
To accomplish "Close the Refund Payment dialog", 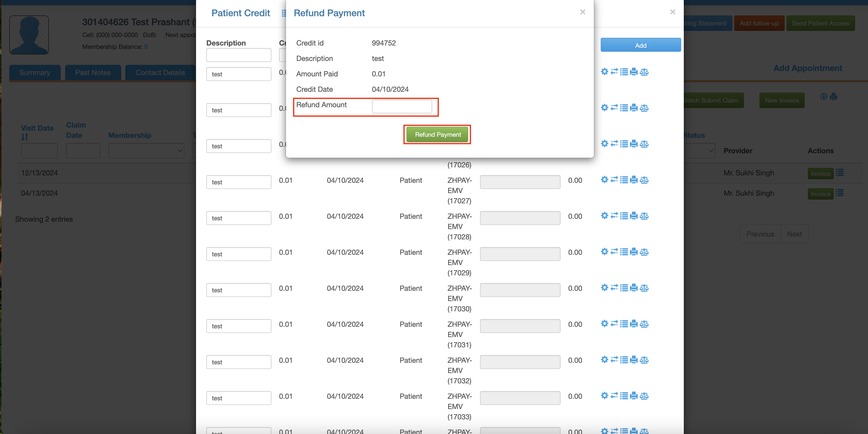I will click(583, 12).
